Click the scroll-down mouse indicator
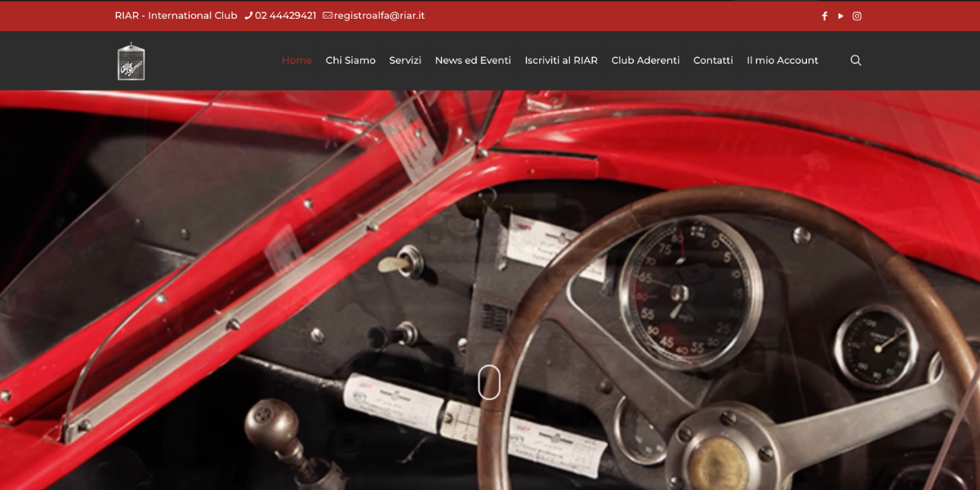Viewport: 980px width, 490px height. point(489,382)
